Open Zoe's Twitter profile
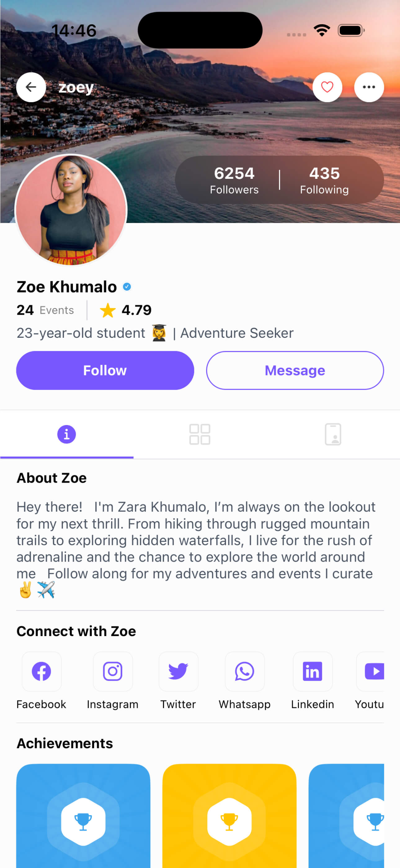The height and width of the screenshot is (868, 400). point(178,671)
